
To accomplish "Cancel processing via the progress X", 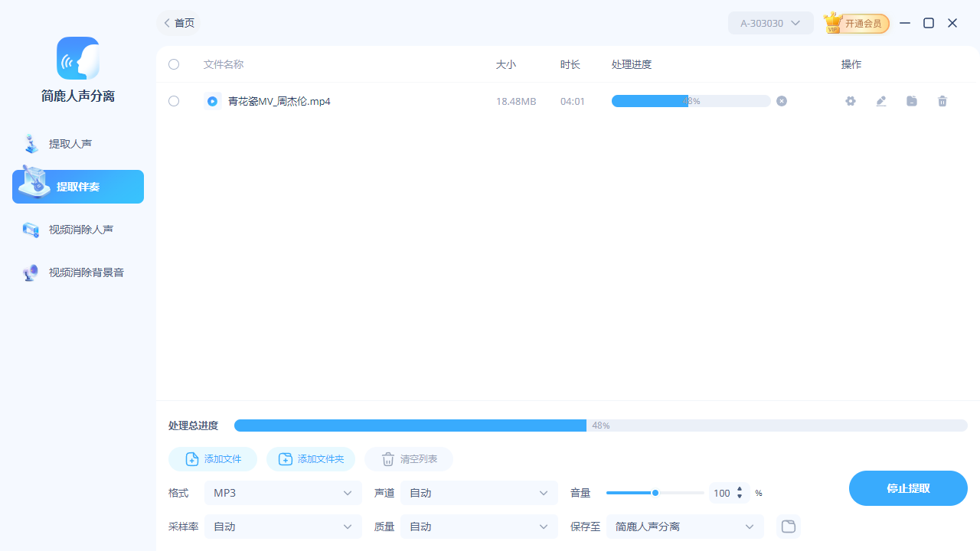I will (x=781, y=101).
